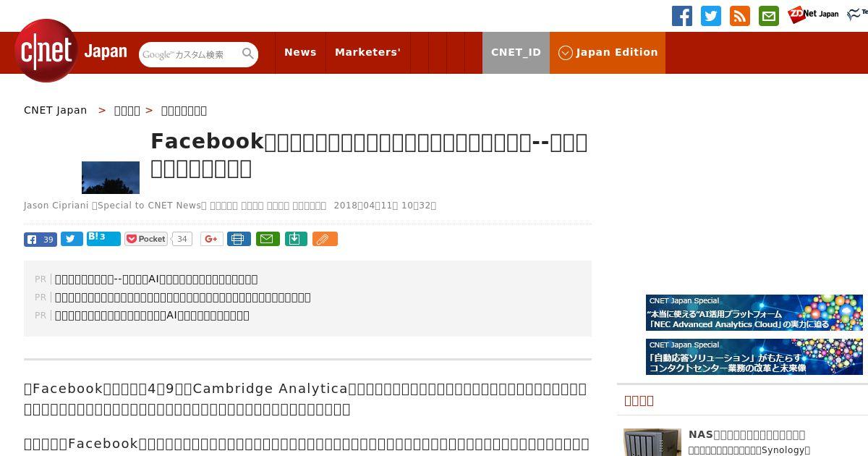Open the NEC Advanced Analytics Cloud banner
Image resolution: width=868 pixels, height=456 pixels.
[754, 313]
